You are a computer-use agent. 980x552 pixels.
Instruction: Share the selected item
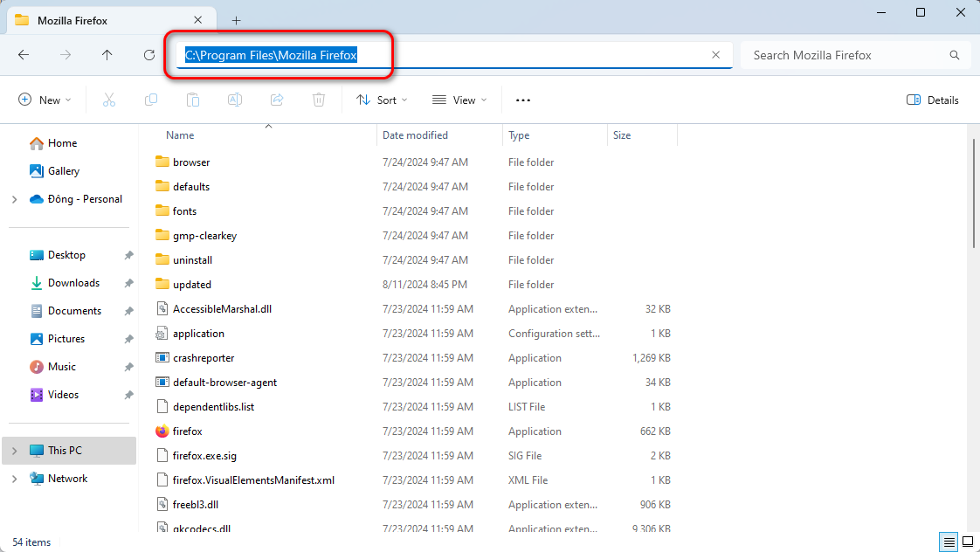coord(277,100)
